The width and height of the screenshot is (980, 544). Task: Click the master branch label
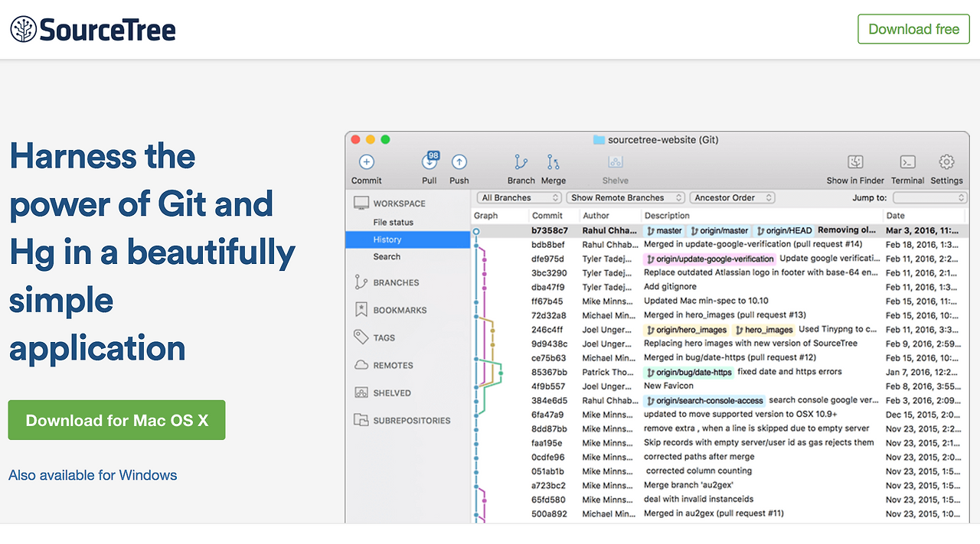click(663, 230)
